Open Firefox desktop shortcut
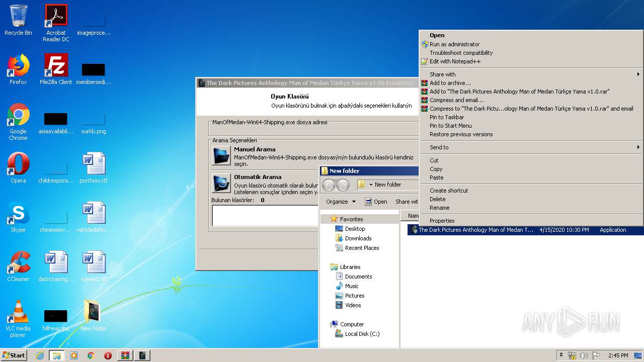The image size is (644, 362). click(x=18, y=69)
